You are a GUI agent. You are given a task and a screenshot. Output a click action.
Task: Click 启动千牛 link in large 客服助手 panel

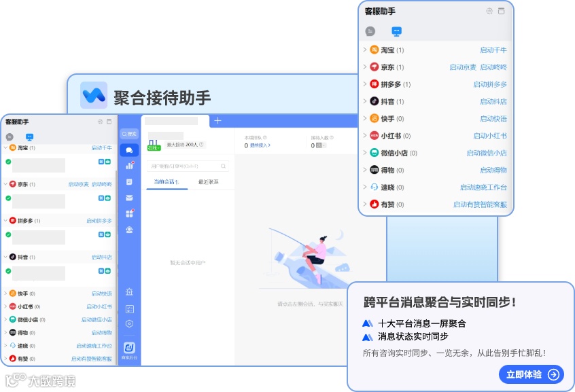coord(493,50)
